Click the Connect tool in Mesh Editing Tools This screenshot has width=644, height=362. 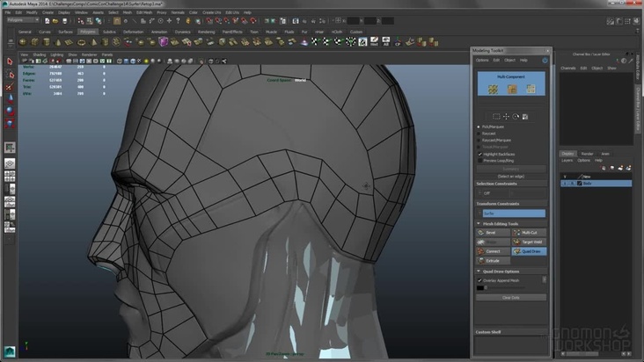[493, 251]
